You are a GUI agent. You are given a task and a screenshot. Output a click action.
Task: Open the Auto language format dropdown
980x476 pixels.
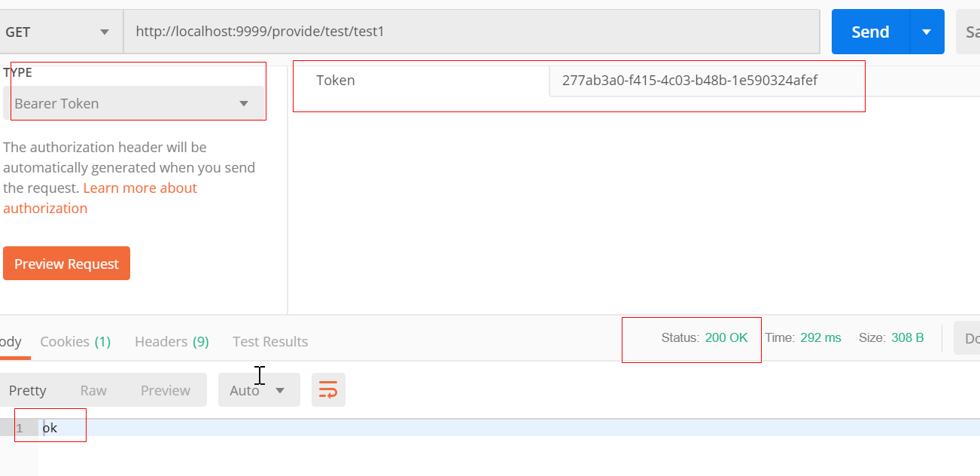(259, 389)
